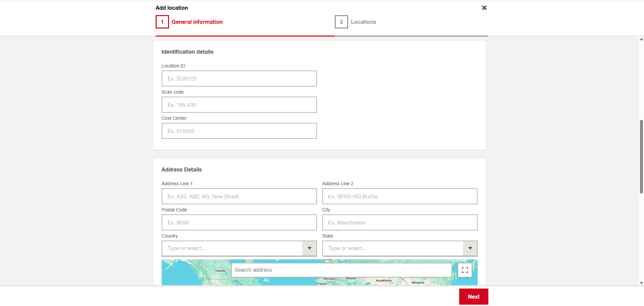Enter the Postal Code field
Screen dimensions: 644x306
click(x=239, y=223)
